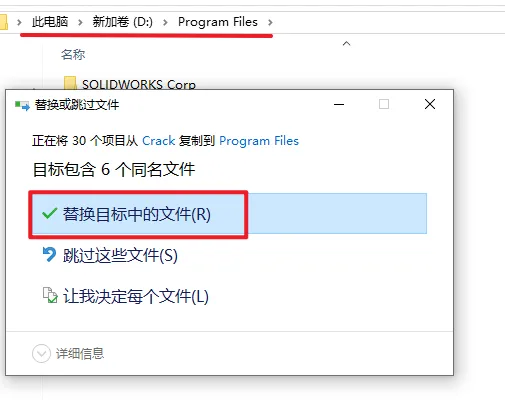The width and height of the screenshot is (505, 400).
Task: Expand 详细信息 with the circled chevron
Action: pos(41,353)
